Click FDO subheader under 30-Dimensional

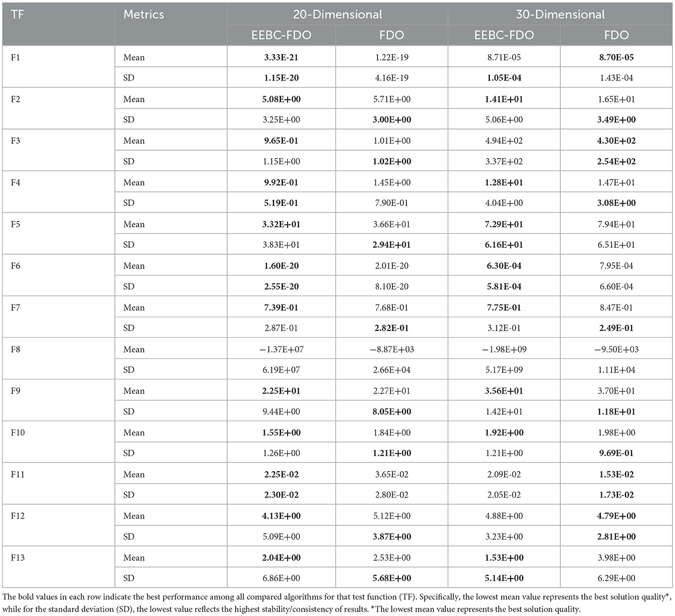pos(616,35)
